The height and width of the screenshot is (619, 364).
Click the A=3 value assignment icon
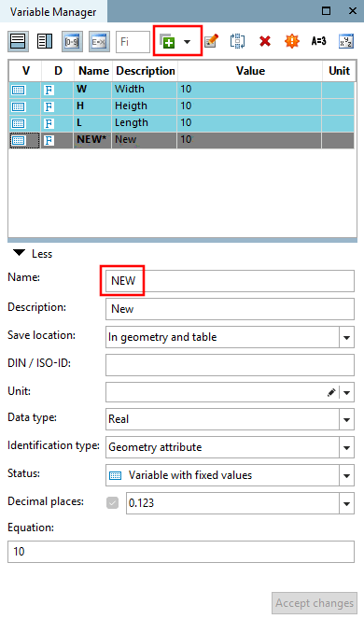point(318,41)
